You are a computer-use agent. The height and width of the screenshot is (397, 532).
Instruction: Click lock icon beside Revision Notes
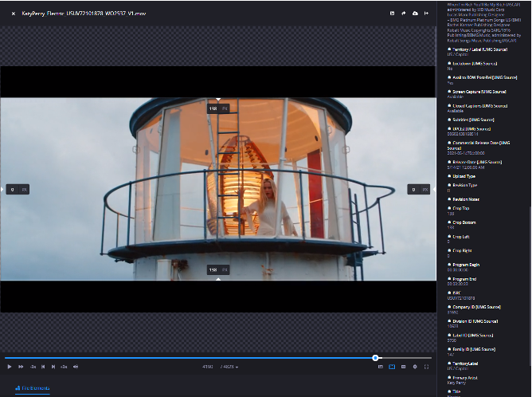tap(449, 199)
